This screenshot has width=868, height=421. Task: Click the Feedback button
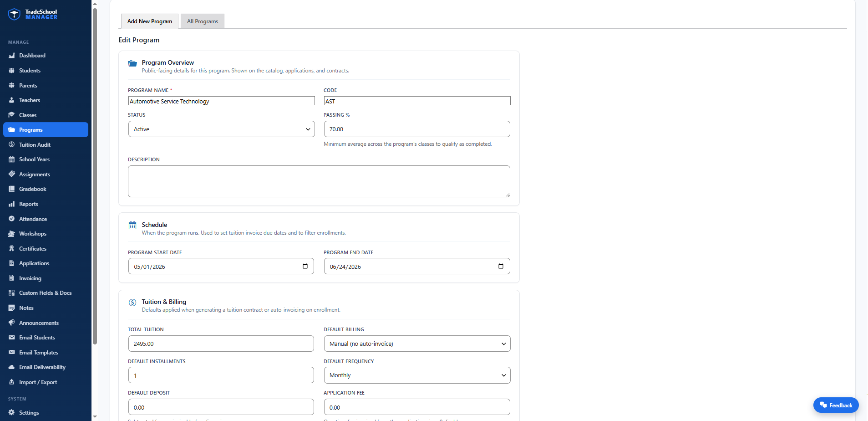click(x=836, y=405)
